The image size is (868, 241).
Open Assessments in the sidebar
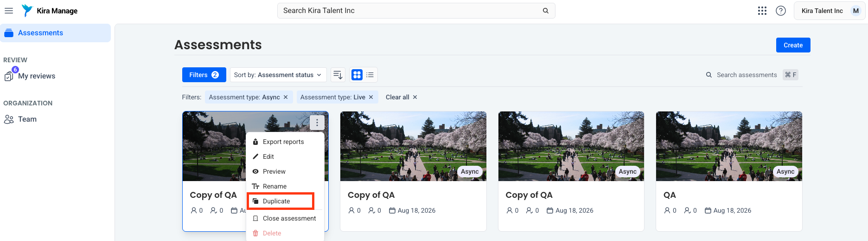pos(56,33)
